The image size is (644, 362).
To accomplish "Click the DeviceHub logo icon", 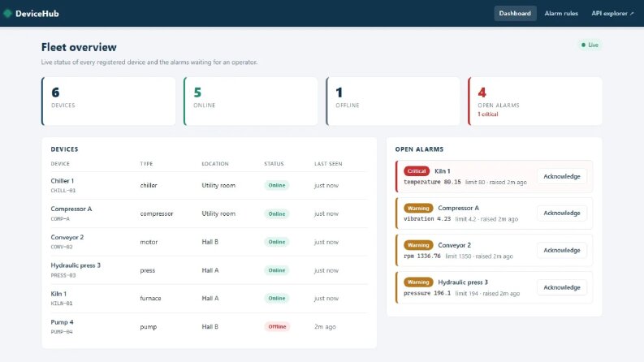I will [x=7, y=13].
